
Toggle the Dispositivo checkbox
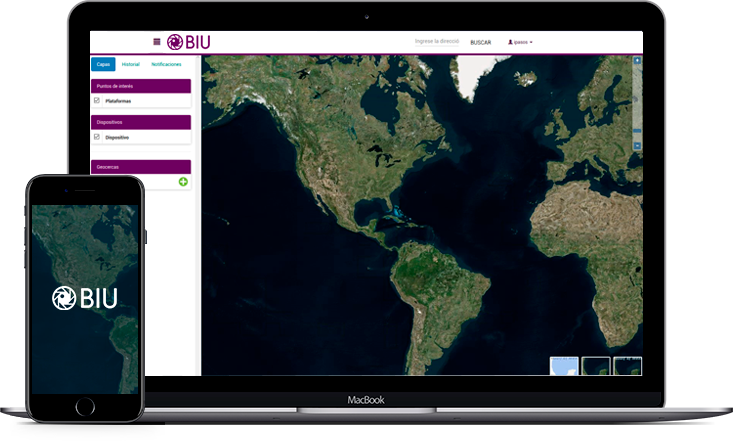coord(97,136)
